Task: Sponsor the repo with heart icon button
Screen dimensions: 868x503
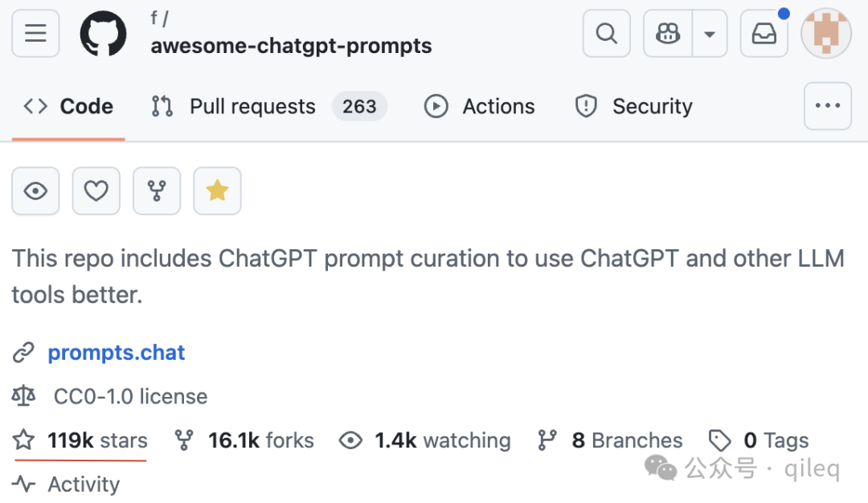Action: point(96,191)
